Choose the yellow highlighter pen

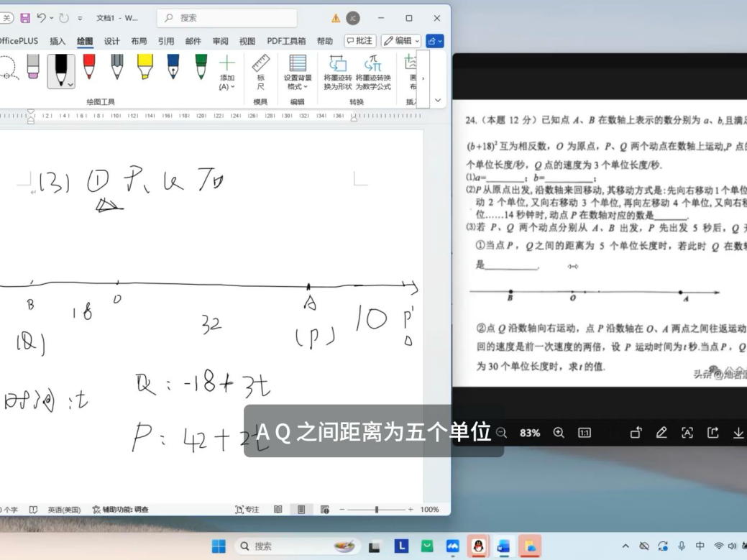tap(144, 68)
